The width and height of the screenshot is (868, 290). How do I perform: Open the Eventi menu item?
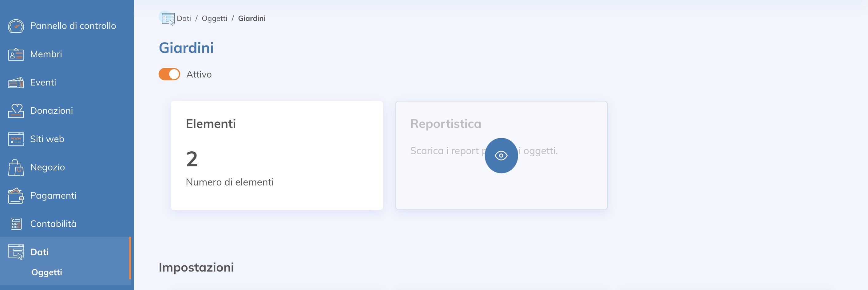click(x=43, y=83)
